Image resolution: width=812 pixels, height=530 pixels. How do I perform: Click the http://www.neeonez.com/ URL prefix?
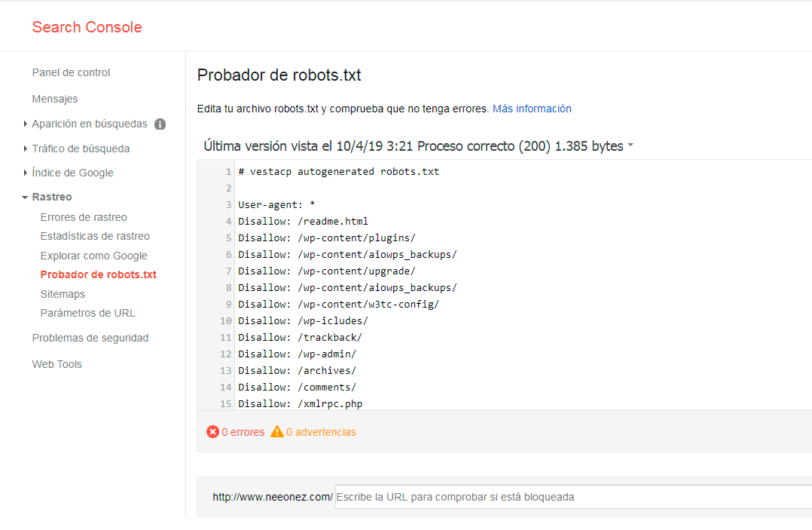point(273,497)
